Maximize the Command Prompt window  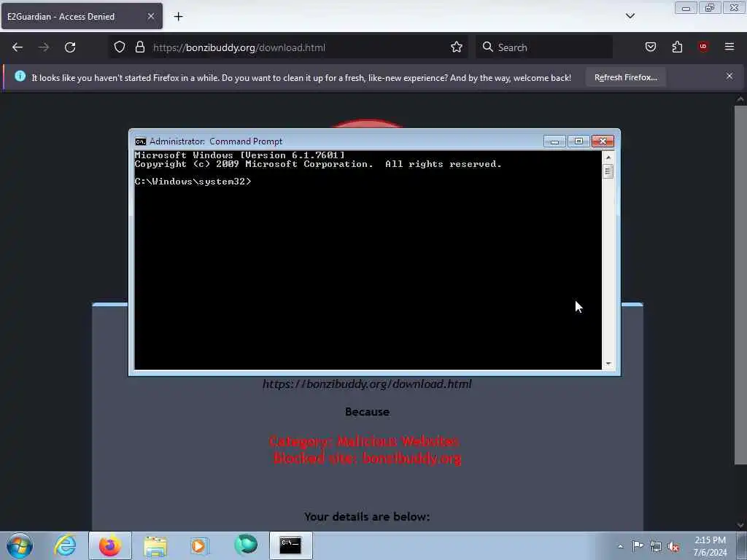(578, 141)
